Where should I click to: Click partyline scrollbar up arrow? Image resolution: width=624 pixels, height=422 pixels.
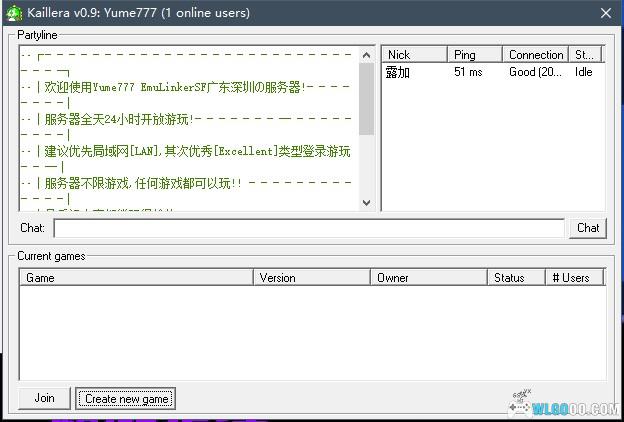pyautogui.click(x=367, y=55)
